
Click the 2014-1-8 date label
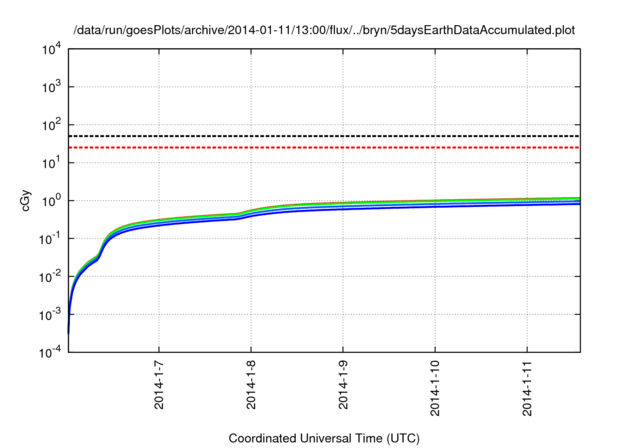pos(251,385)
